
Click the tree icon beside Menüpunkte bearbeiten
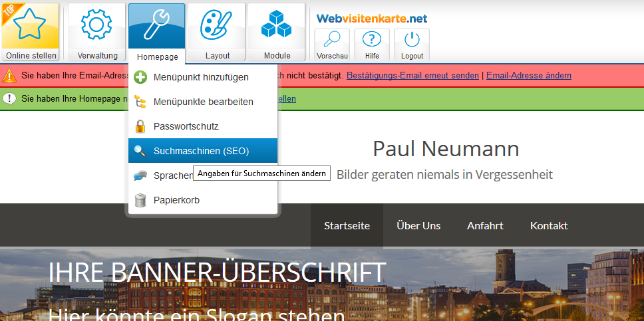[x=140, y=102]
